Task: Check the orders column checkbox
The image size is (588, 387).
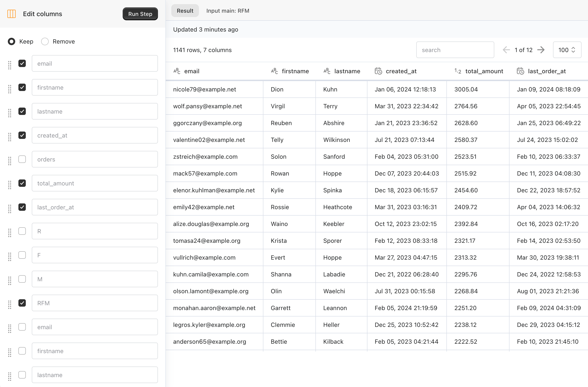Action: [x=22, y=159]
